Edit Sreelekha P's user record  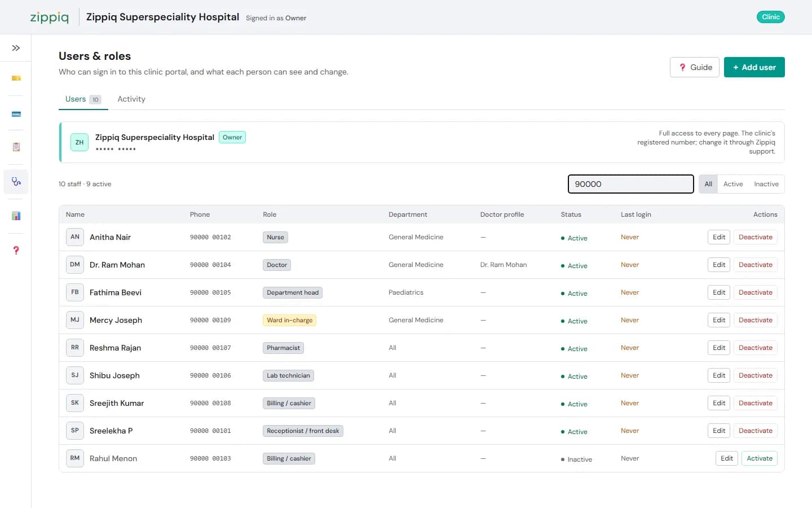(719, 431)
